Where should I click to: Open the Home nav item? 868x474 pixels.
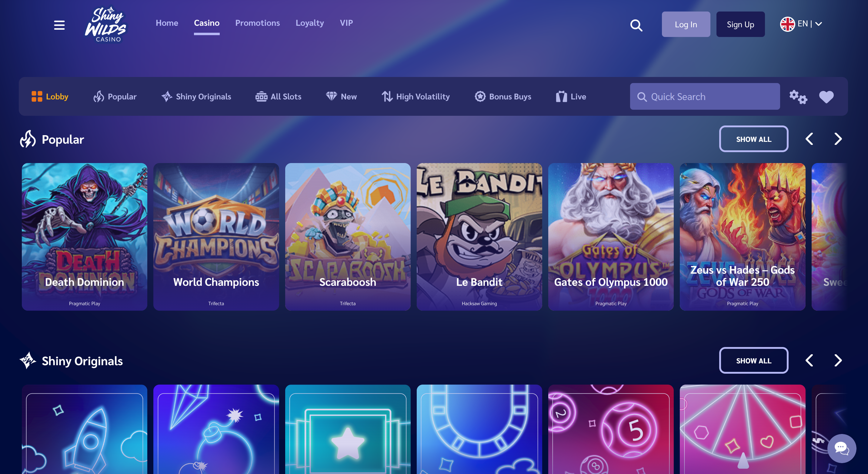pyautogui.click(x=167, y=23)
